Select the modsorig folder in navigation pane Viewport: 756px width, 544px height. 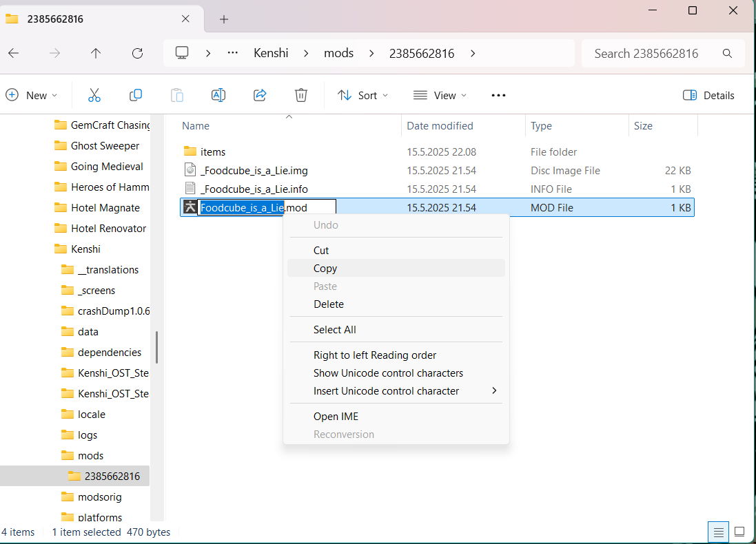[x=99, y=496]
